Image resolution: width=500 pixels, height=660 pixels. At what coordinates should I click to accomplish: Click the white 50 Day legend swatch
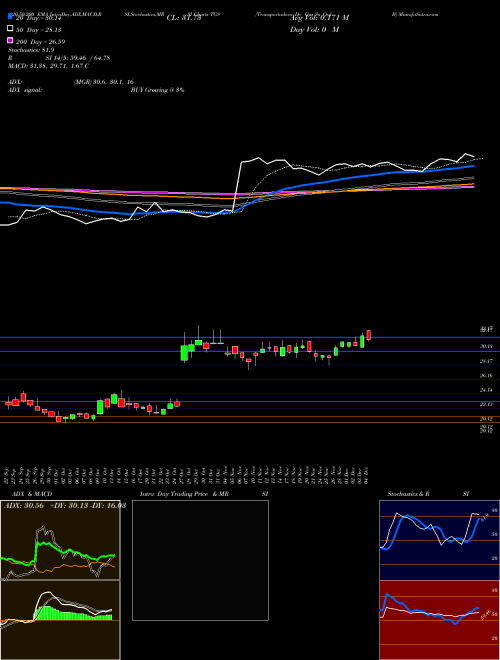pyautogui.click(x=11, y=29)
